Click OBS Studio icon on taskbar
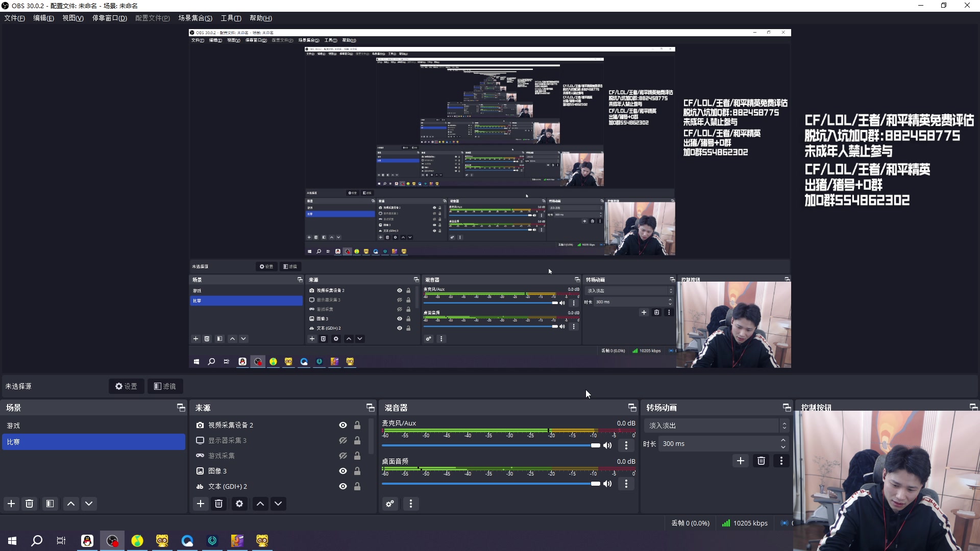The height and width of the screenshot is (551, 980). click(x=112, y=541)
